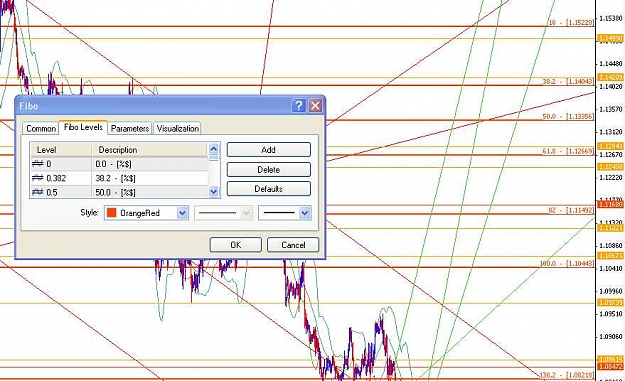Click the chart label '61.8 - [1.12669]'
Image resolution: width=625 pixels, height=381 pixels.
tap(568, 151)
